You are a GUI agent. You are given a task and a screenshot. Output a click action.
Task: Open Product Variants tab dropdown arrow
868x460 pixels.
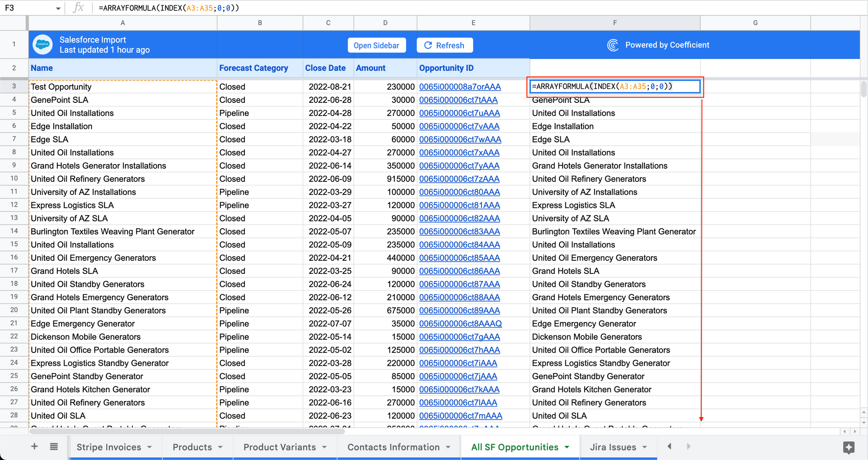click(x=324, y=447)
